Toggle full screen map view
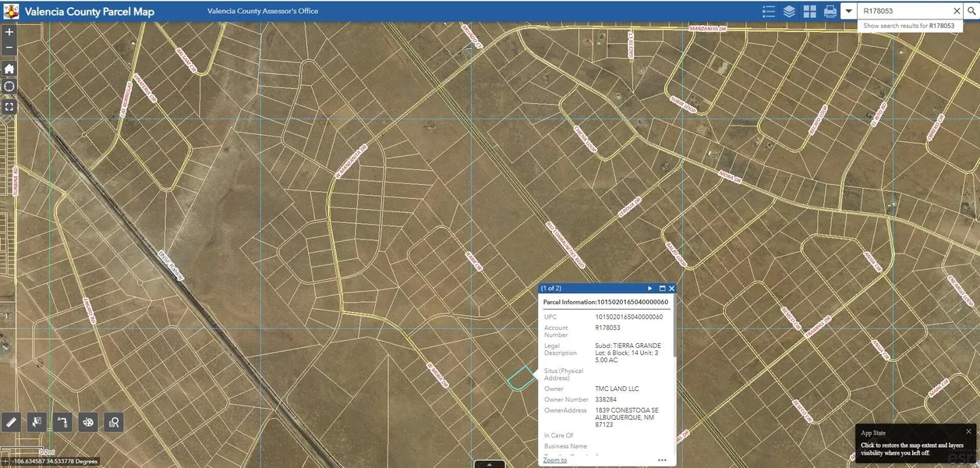 coord(9,106)
